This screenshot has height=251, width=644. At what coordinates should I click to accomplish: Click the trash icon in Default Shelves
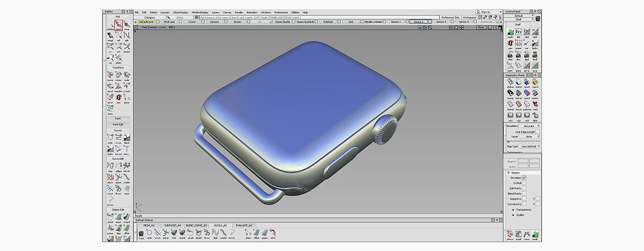141,233
